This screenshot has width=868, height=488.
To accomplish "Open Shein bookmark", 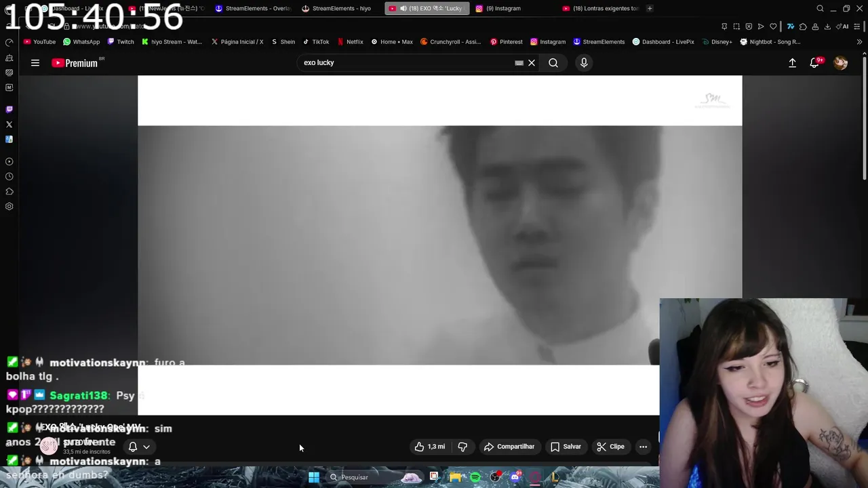I will click(283, 41).
